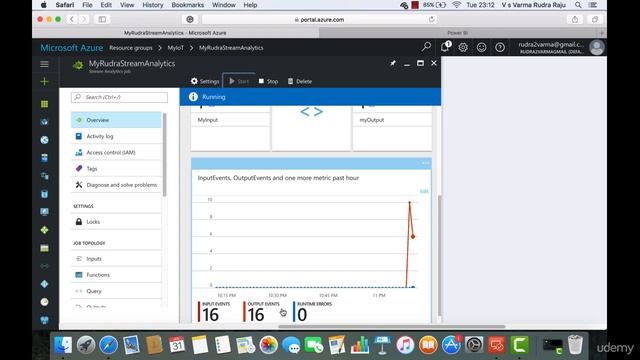The width and height of the screenshot is (640, 360).
Task: Reload the page in Safari
Action: [431, 19]
